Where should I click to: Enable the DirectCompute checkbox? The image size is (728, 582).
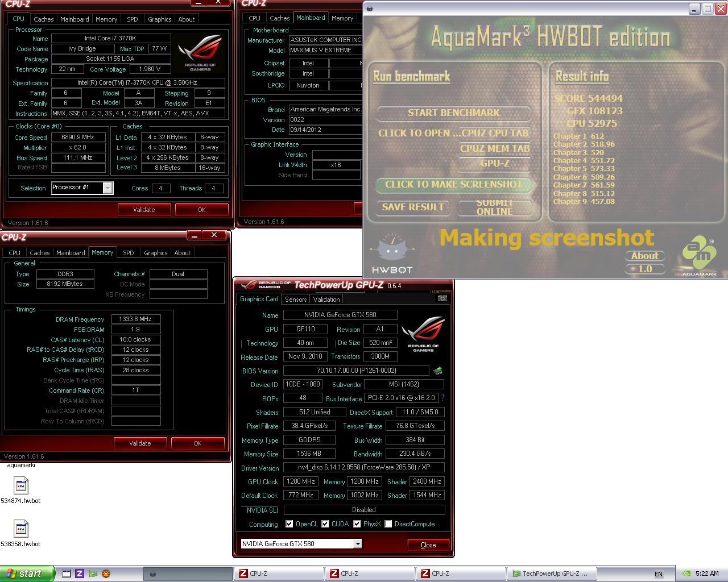point(388,524)
